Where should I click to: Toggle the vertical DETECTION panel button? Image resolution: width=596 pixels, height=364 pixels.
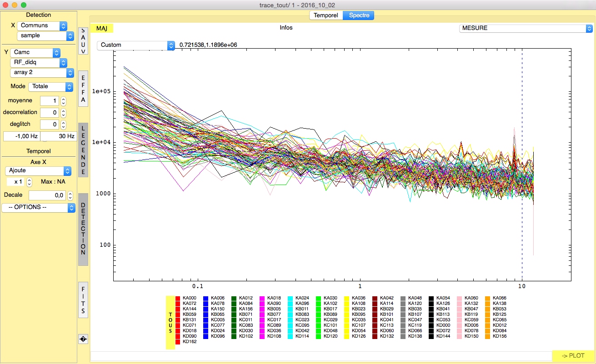[x=83, y=229]
